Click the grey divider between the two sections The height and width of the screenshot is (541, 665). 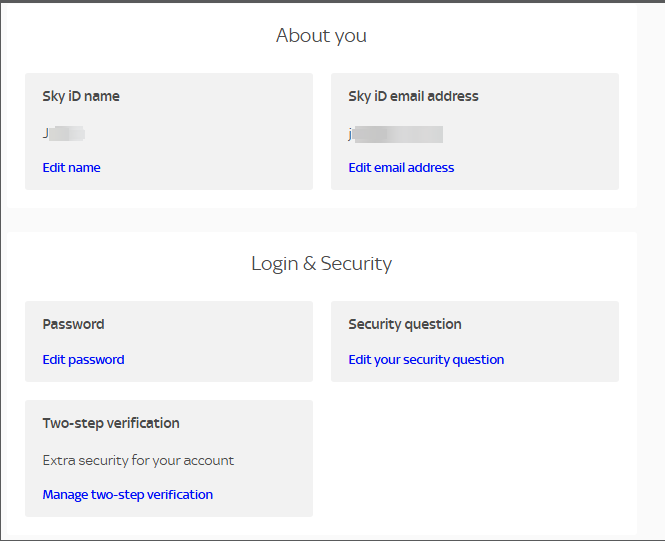321,219
